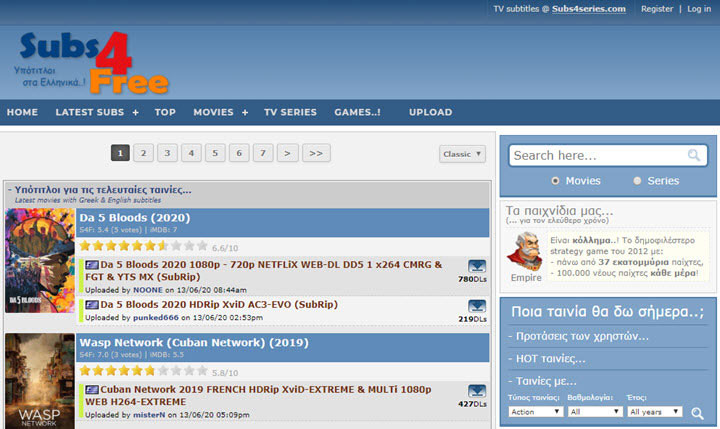Go to page 7
Viewport: 720px width, 429px height.
pos(263,153)
